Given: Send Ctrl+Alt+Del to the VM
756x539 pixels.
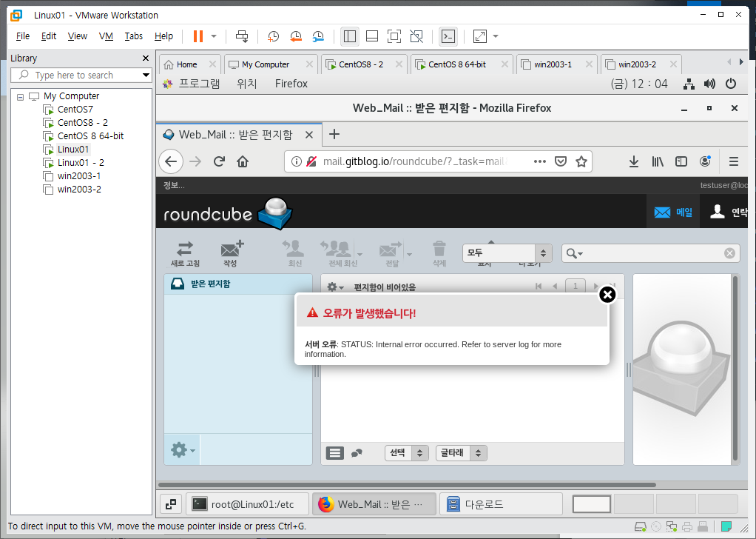Looking at the screenshot, I should coord(242,36).
